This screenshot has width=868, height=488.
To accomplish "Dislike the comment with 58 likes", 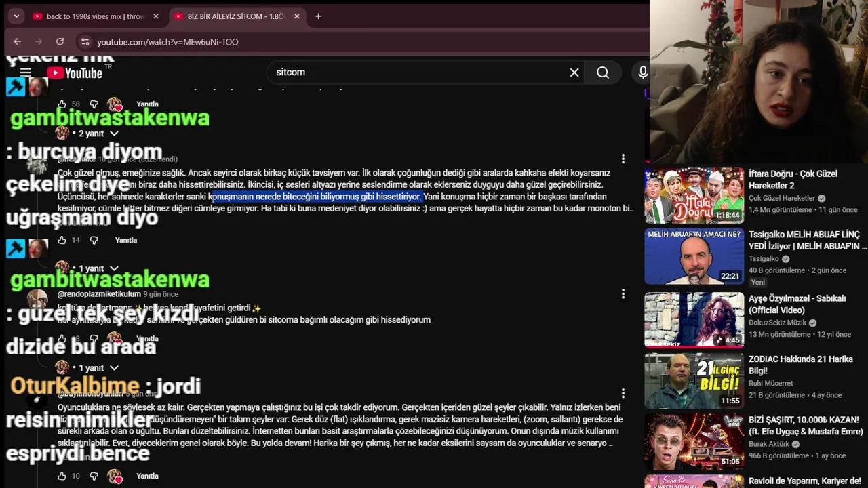I will click(x=94, y=104).
